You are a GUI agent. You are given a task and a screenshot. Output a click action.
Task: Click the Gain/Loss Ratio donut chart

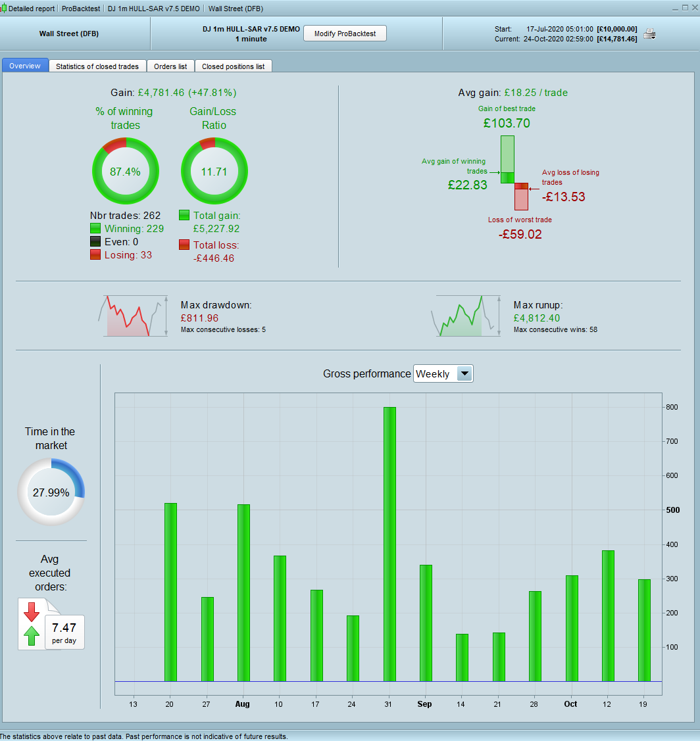[x=214, y=171]
